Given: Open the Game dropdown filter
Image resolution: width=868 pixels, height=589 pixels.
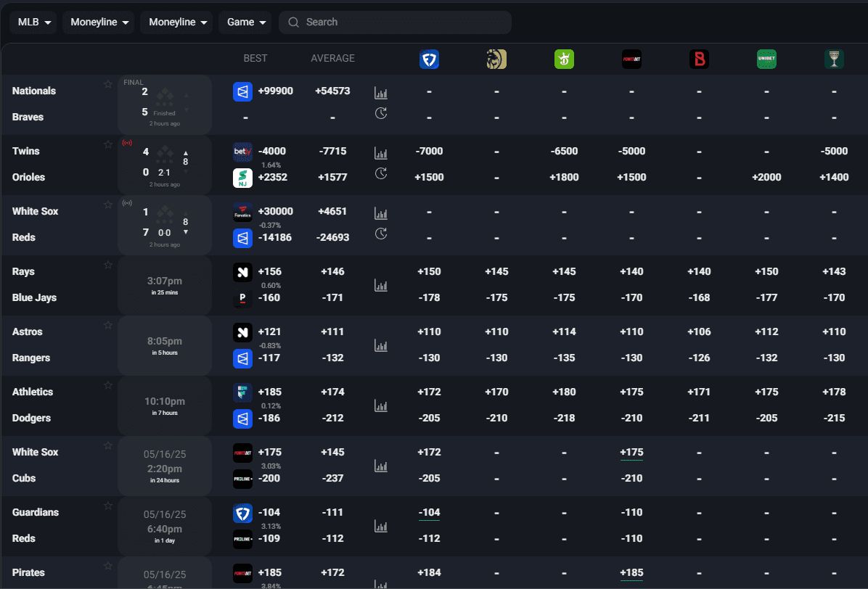Looking at the screenshot, I should click(245, 22).
